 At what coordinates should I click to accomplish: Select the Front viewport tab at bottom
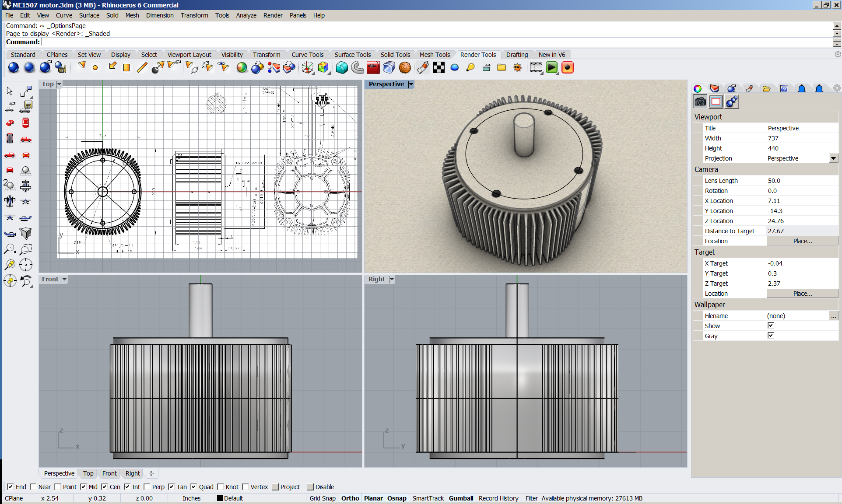tap(109, 473)
